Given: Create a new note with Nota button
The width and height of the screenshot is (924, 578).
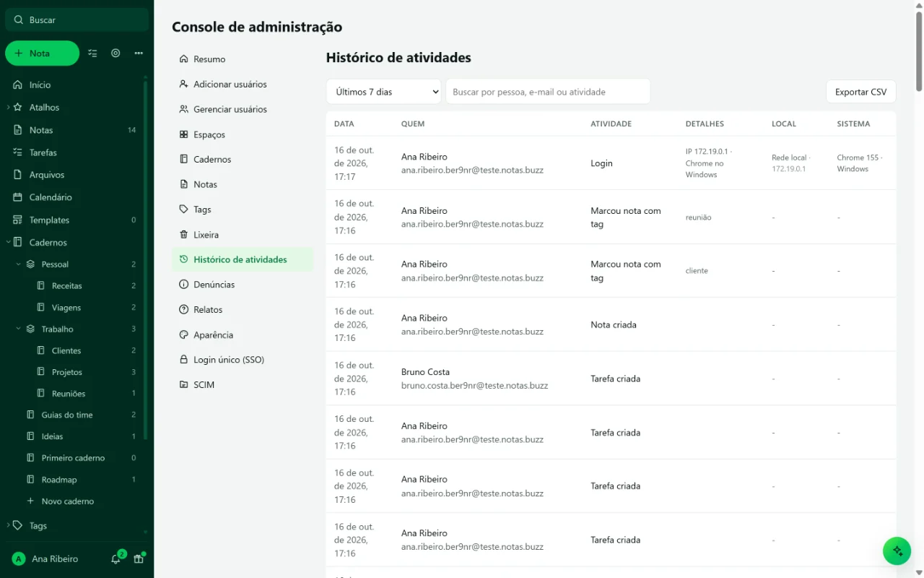Looking at the screenshot, I should coord(42,53).
